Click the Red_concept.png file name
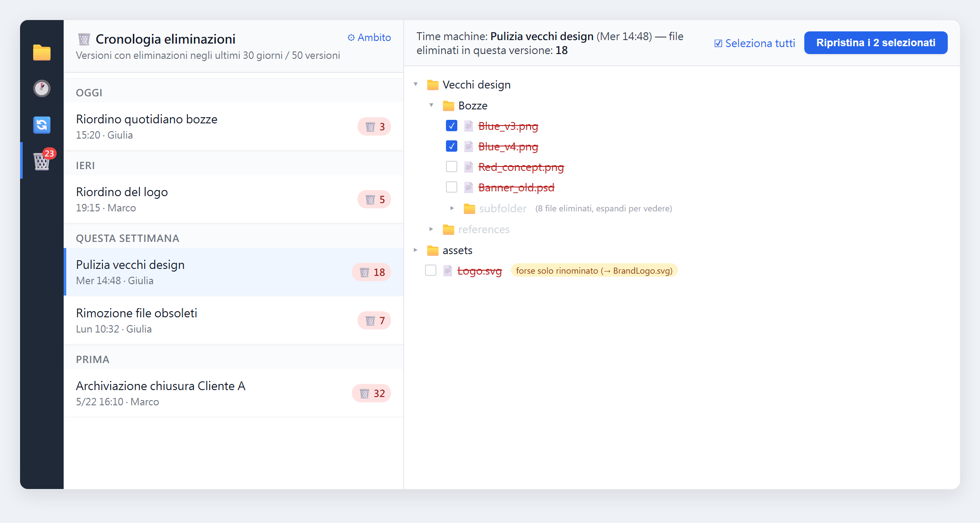Image resolution: width=980 pixels, height=523 pixels. [521, 167]
